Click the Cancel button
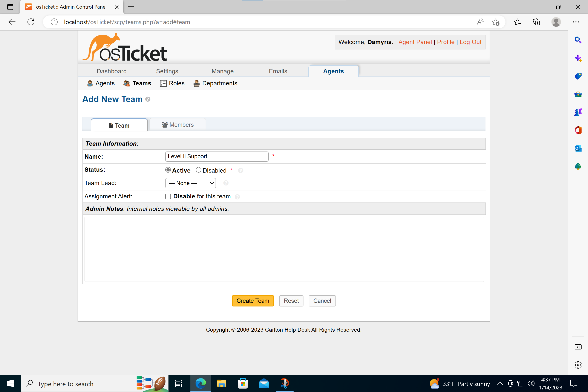588x392 pixels. tap(322, 301)
